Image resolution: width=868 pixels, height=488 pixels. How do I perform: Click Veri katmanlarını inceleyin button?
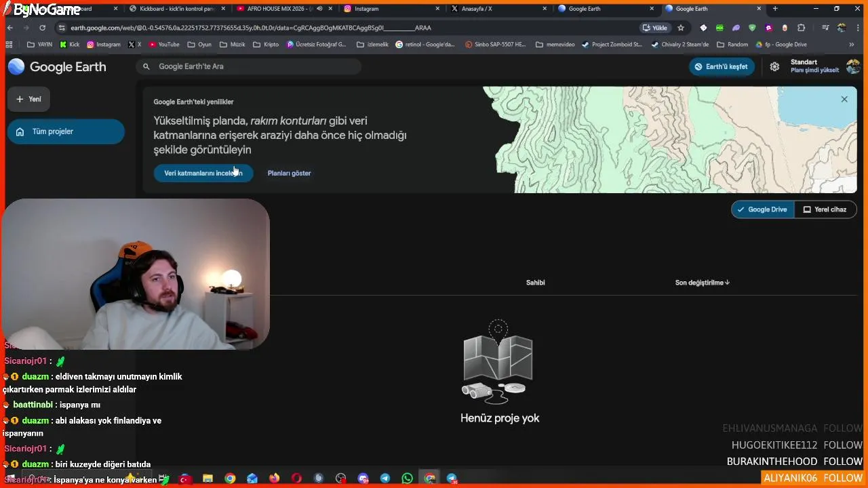coord(203,173)
